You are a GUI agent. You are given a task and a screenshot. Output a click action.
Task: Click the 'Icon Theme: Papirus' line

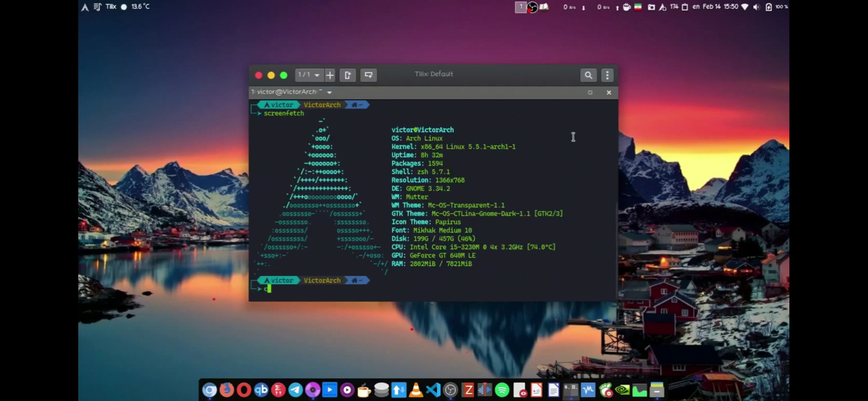426,222
